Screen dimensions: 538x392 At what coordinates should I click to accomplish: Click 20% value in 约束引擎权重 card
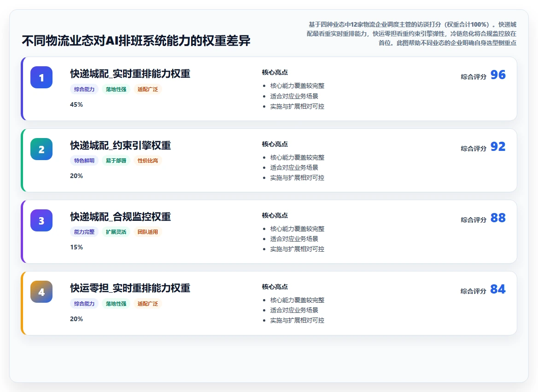76,176
